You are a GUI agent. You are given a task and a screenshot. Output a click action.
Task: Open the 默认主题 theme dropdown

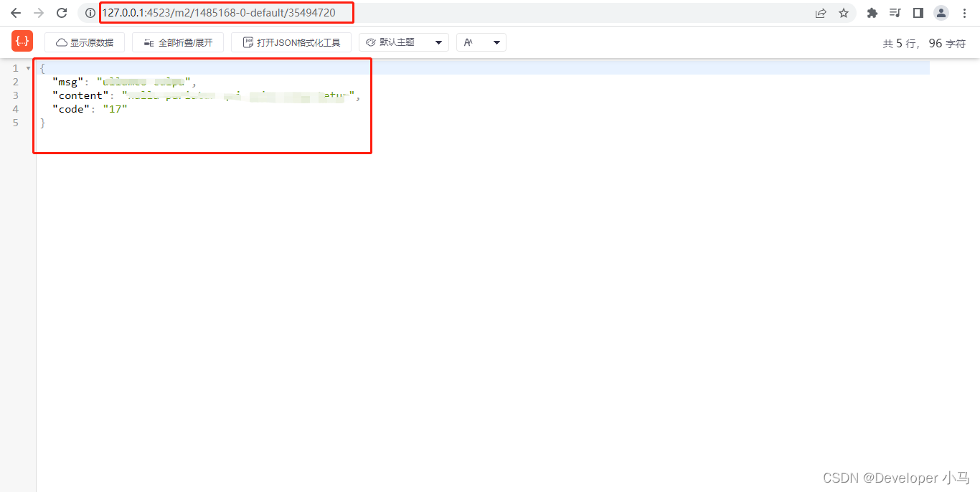point(404,42)
